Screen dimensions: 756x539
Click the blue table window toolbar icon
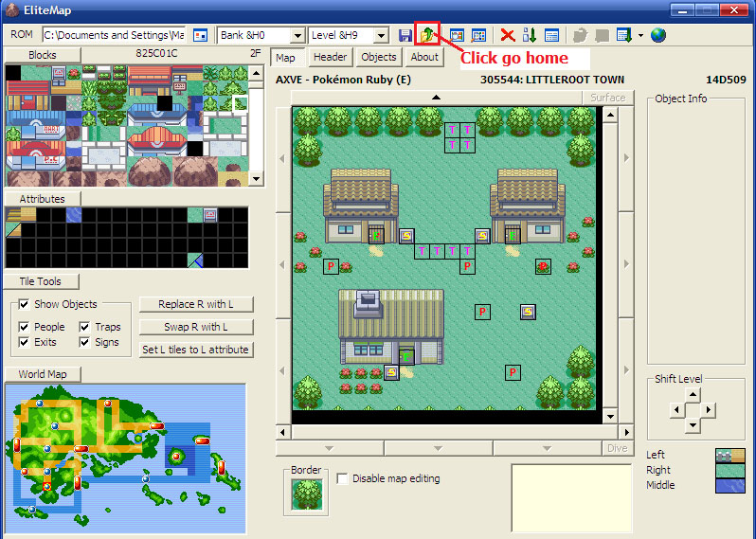pos(551,35)
